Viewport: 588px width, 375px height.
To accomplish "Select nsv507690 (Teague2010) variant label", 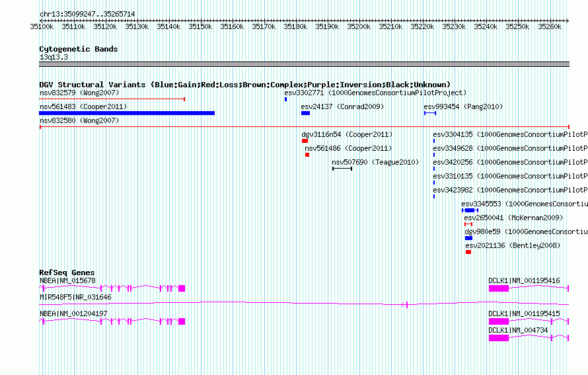I will [x=375, y=162].
